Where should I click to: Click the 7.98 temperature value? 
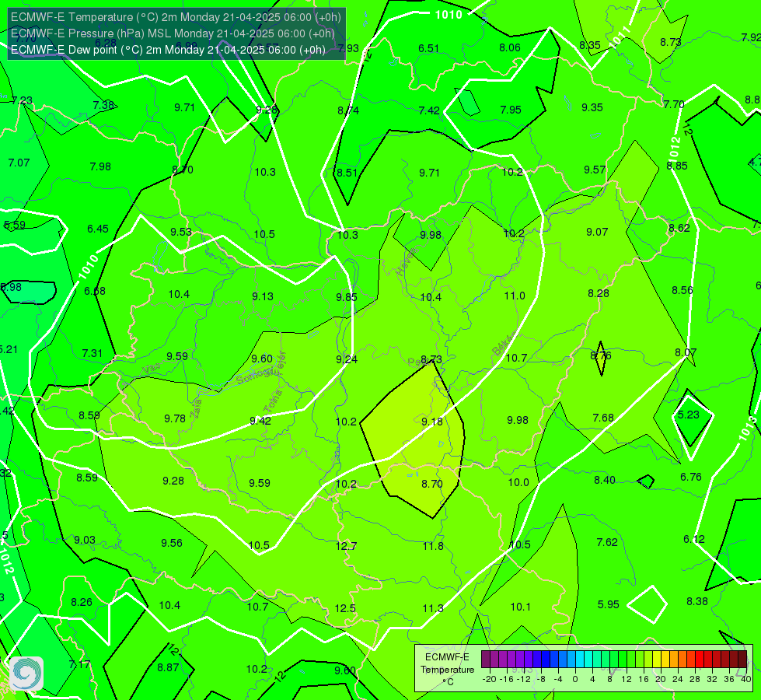[100, 166]
